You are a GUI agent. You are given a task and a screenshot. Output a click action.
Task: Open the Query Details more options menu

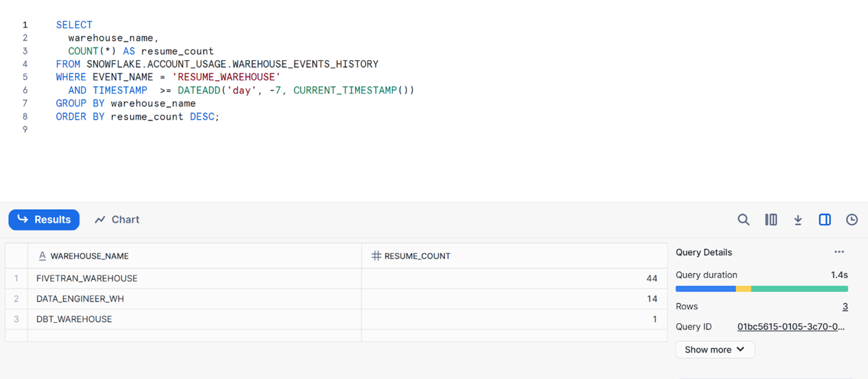click(x=839, y=252)
